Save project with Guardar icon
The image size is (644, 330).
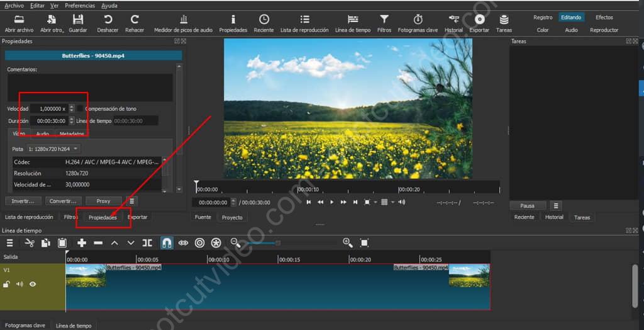pyautogui.click(x=77, y=24)
